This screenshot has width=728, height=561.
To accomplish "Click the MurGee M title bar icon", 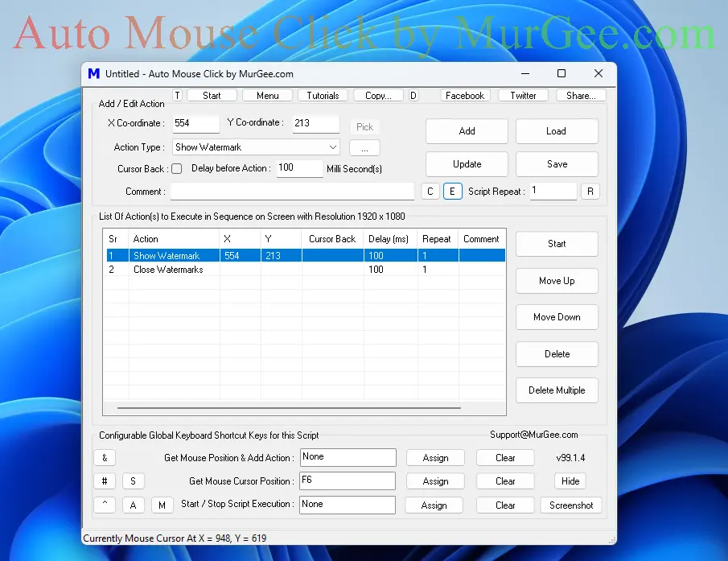I will (x=94, y=74).
